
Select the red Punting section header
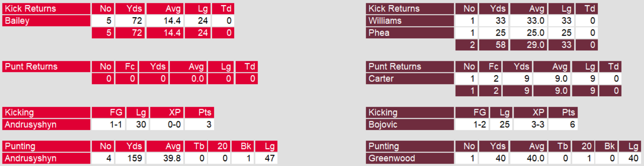click(46, 146)
